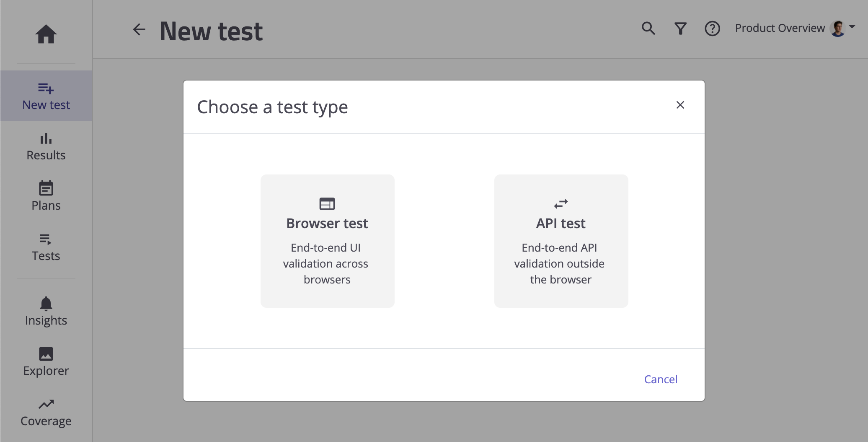Click the Insights bell icon

(x=46, y=303)
